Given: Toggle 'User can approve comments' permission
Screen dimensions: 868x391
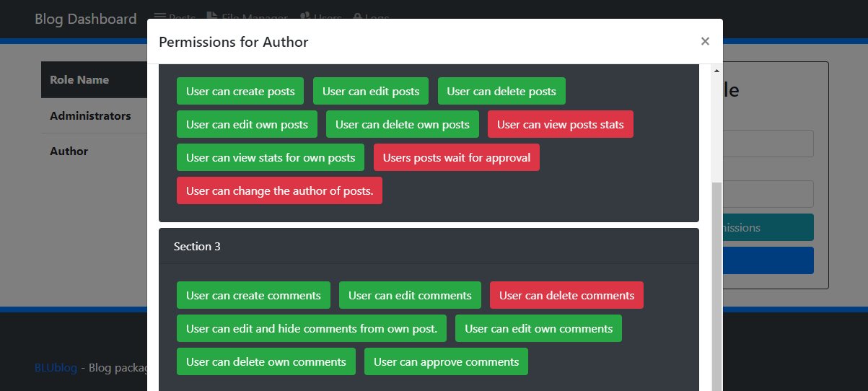Looking at the screenshot, I should click(x=446, y=361).
